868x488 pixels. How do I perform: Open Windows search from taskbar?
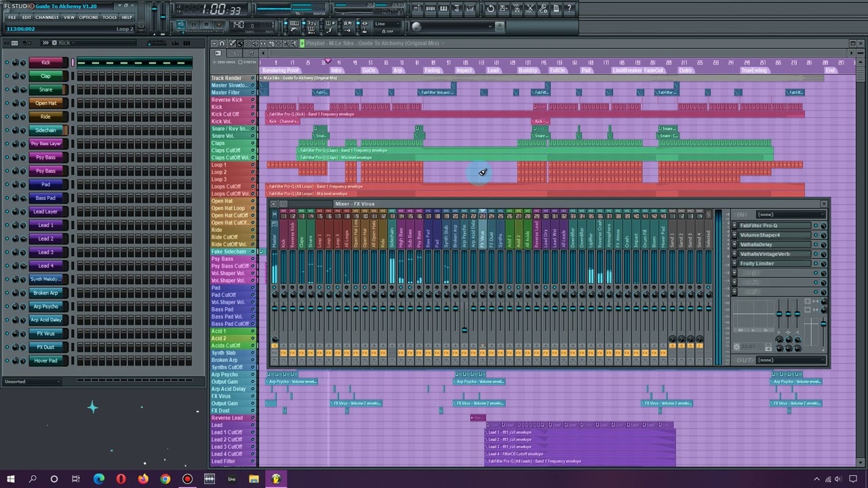33,479
